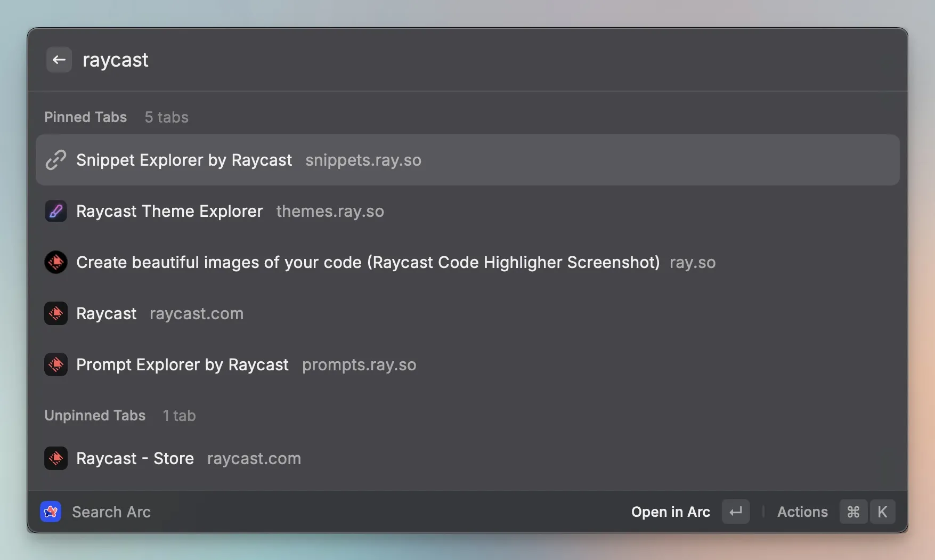Click the Command key symbol

point(853,512)
